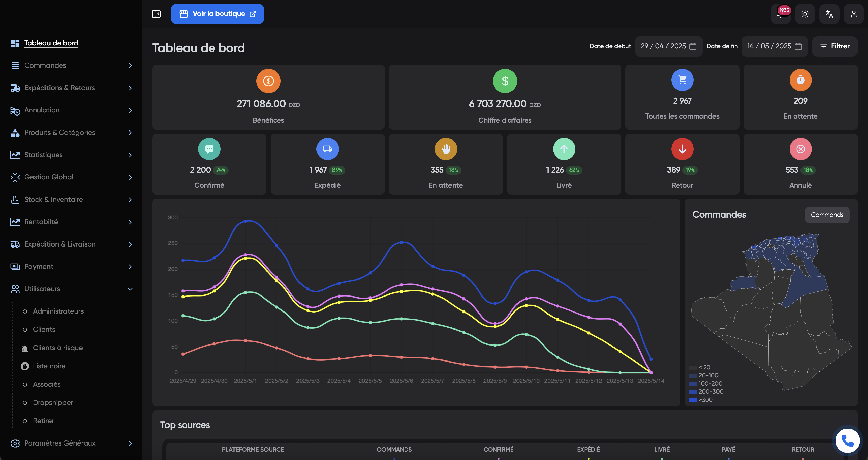The width and height of the screenshot is (868, 460).
Task: Go to Clients à risque page
Action: click(x=58, y=348)
